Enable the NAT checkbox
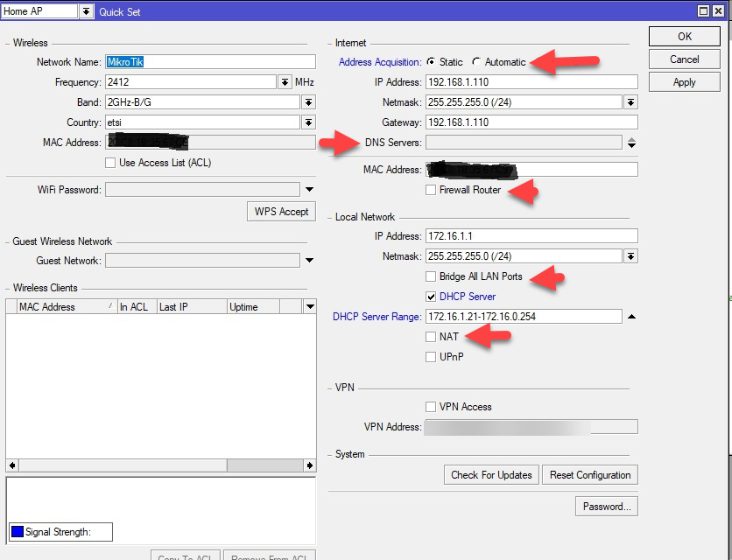Viewport: 732px width, 560px height. point(431,337)
